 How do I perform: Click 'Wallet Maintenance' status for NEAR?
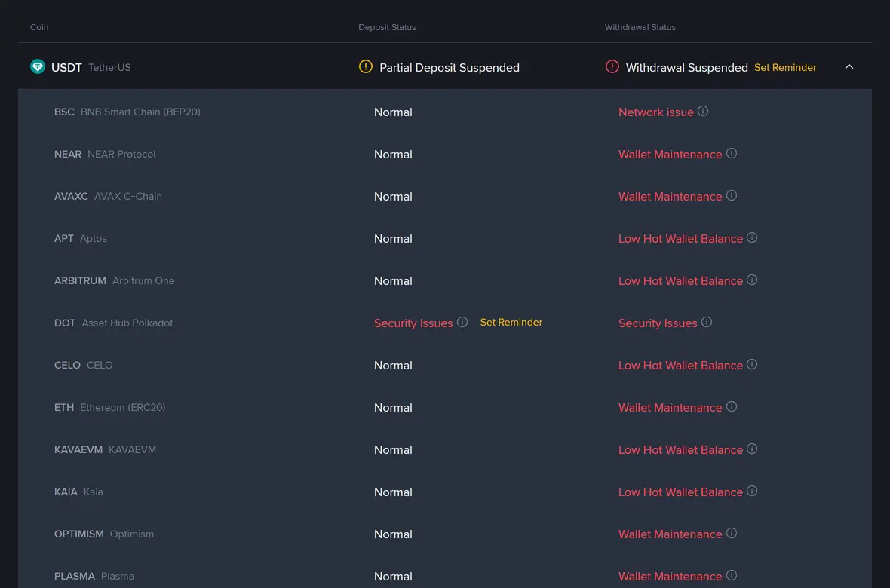click(x=670, y=155)
